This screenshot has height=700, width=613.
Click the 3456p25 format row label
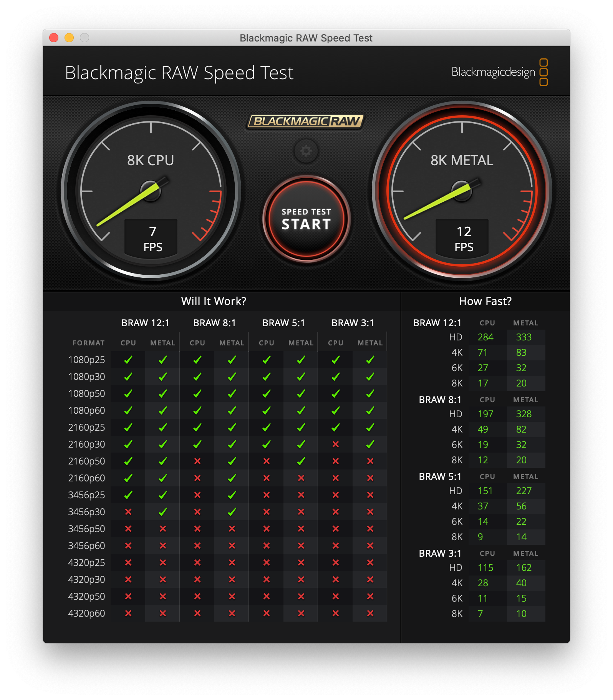pyautogui.click(x=86, y=495)
